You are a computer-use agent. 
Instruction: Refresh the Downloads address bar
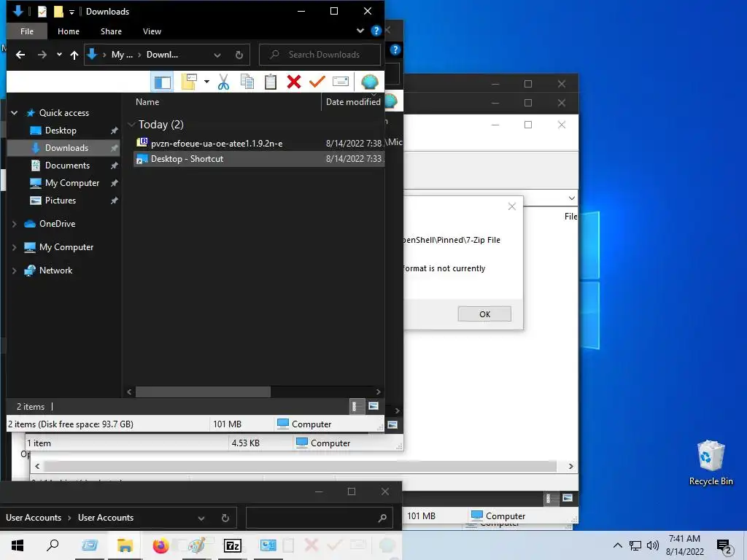pyautogui.click(x=239, y=55)
